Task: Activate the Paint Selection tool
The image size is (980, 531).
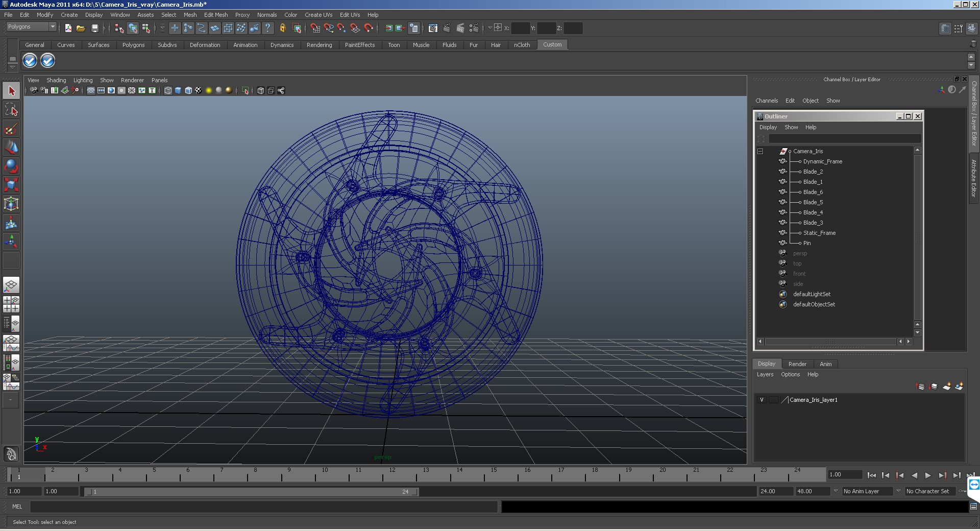Action: pos(11,128)
